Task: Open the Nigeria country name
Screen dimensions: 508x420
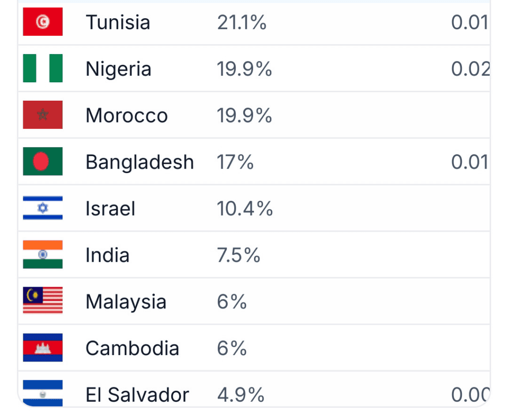Action: [x=119, y=69]
